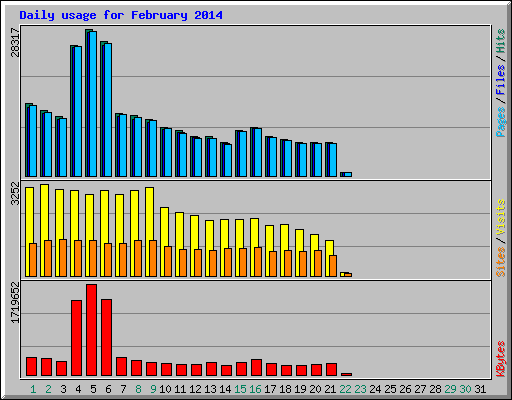Click the red KBytes bar for day 4

[x=77, y=338]
